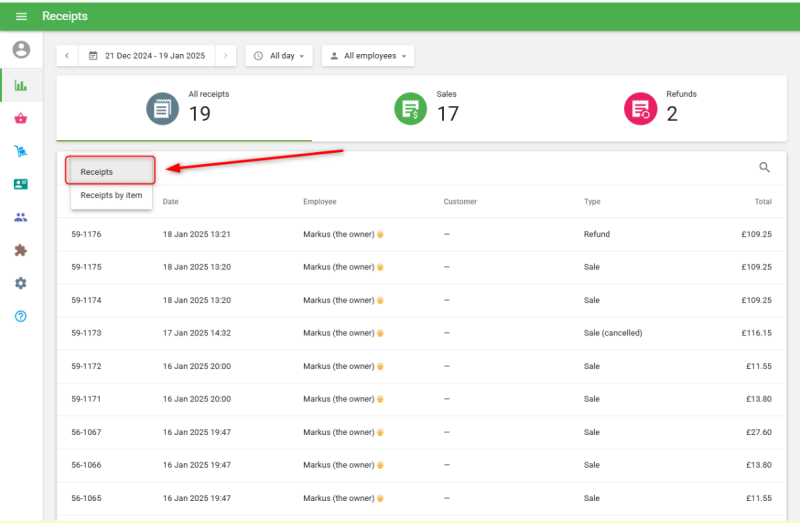Choose Receipts by item menu option
Screen dimensions: 800x523
click(x=110, y=195)
